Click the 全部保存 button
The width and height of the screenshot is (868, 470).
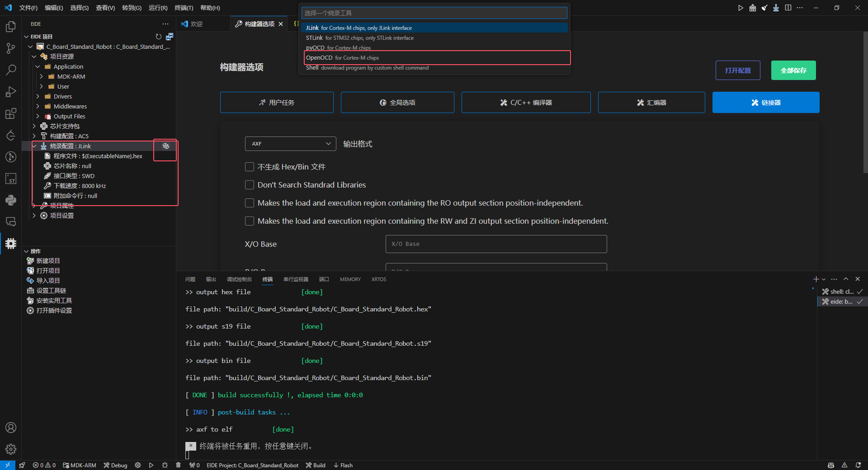click(793, 70)
